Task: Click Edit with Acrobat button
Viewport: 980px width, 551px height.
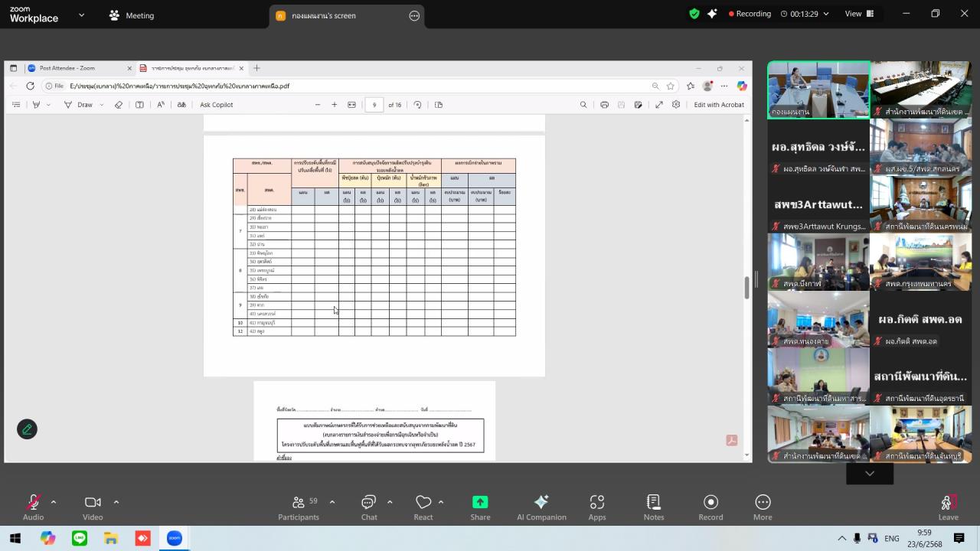Action: point(718,105)
